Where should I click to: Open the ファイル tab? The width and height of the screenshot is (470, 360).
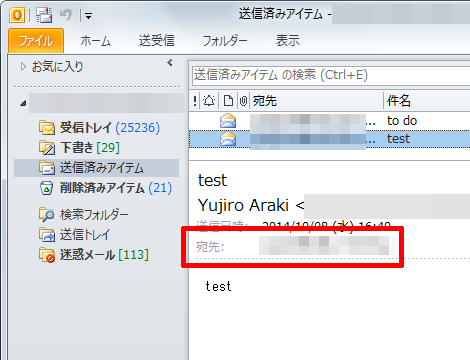point(36,41)
